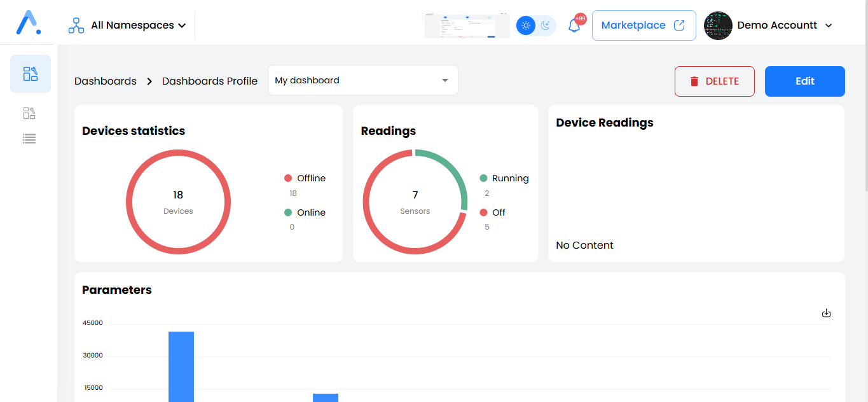Viewport: 868px width, 402px height.
Task: Open the list view icon in sidebar
Action: coord(29,138)
